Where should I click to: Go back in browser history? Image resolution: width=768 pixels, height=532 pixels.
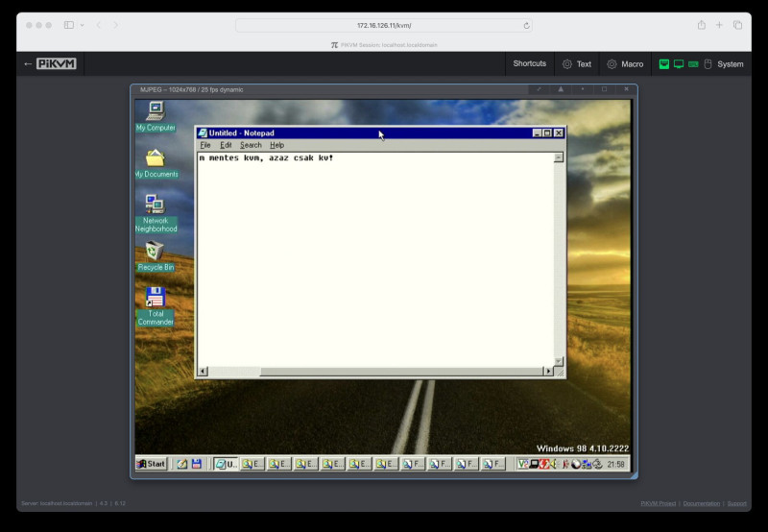tap(99, 25)
